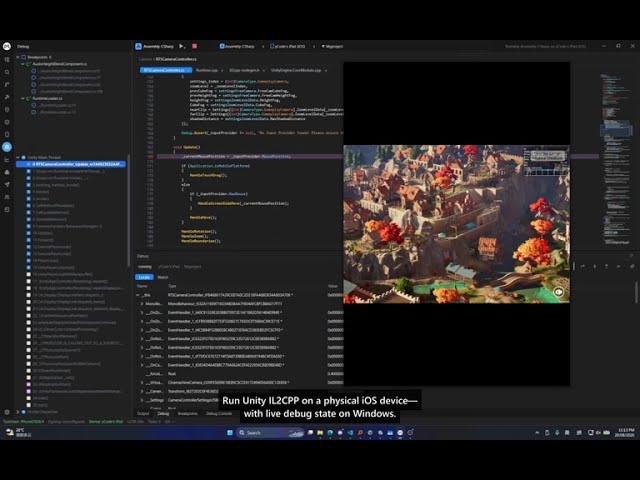The image size is (640, 480).
Task: Open File Explorer from the taskbar
Action: tap(320, 433)
